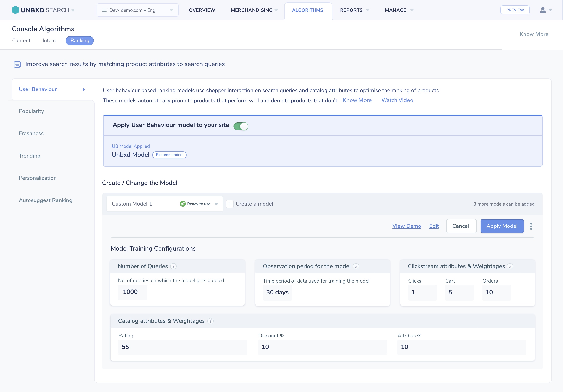
Task: Click the Apply Model button
Action: [502, 226]
